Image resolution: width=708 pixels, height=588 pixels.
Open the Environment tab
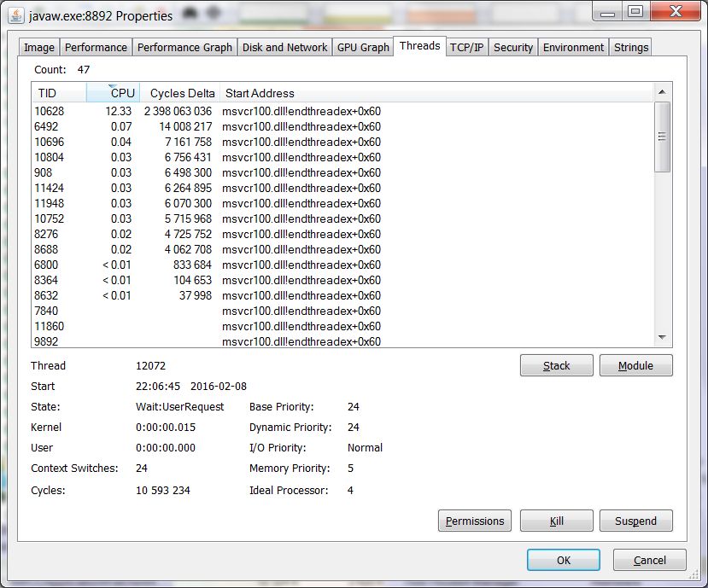pyautogui.click(x=573, y=48)
